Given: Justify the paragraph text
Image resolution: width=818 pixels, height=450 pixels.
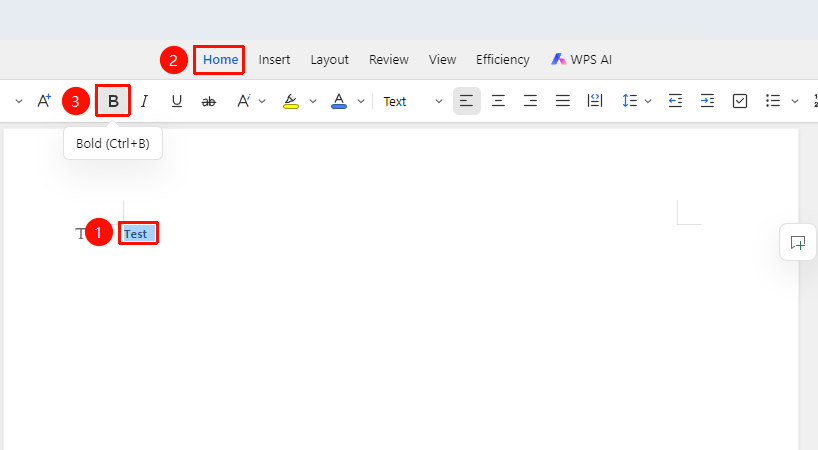Looking at the screenshot, I should pyautogui.click(x=562, y=101).
